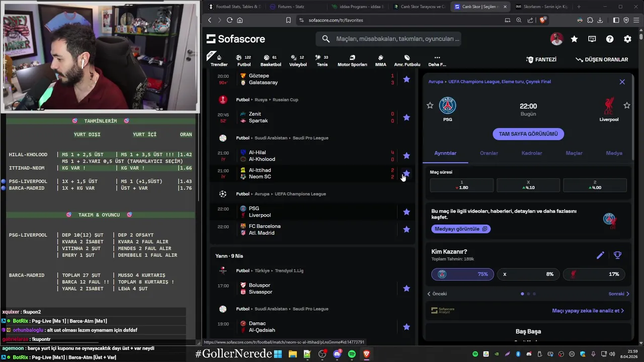Image resolution: width=644 pixels, height=362 pixels.
Task: Click the browser address bar
Action: coord(397,20)
